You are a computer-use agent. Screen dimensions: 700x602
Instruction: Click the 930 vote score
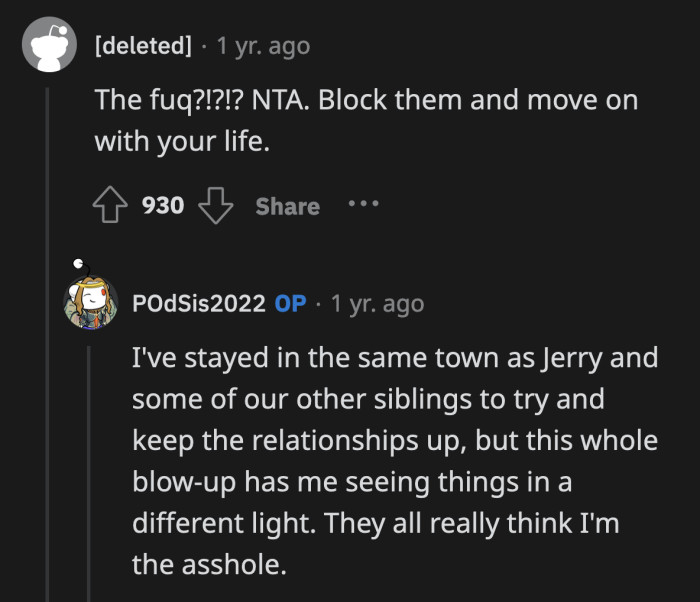(x=163, y=206)
